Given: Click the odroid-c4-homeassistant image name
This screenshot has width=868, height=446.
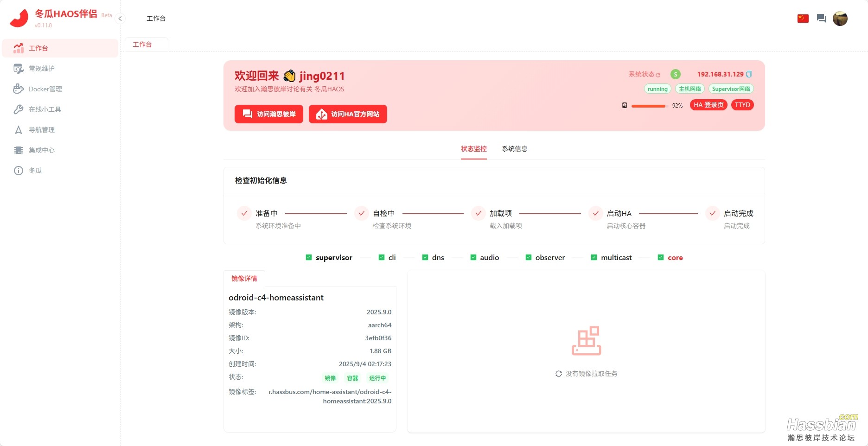Looking at the screenshot, I should (x=276, y=298).
